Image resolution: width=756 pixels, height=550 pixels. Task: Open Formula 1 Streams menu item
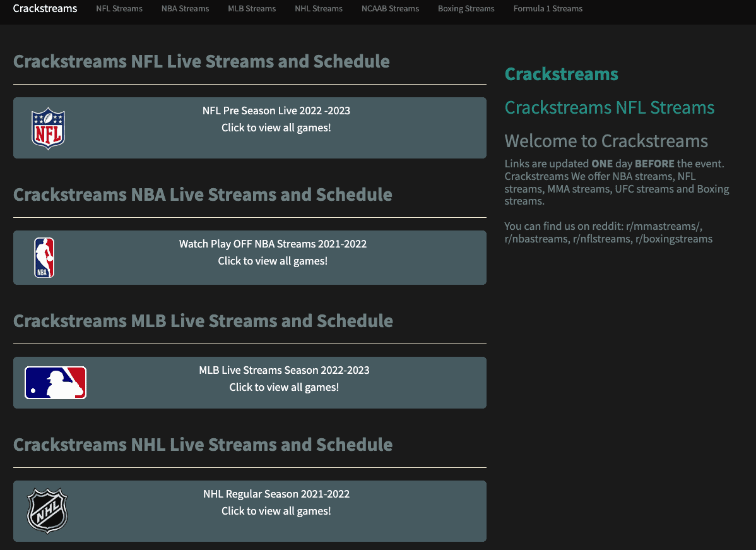pos(548,9)
